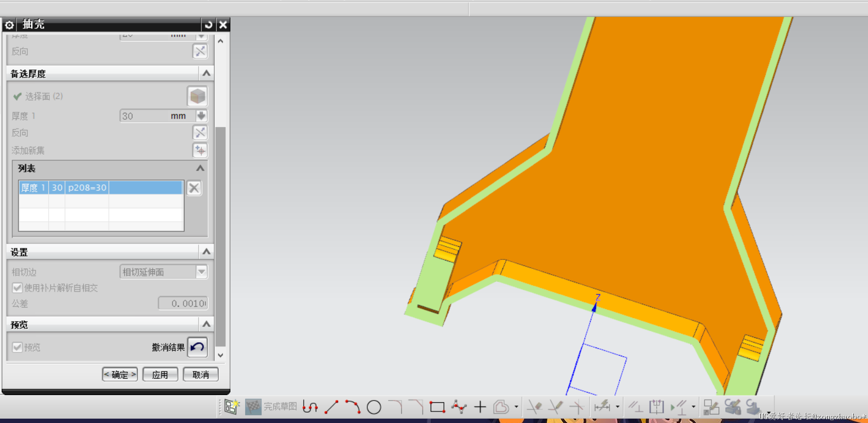Select the Arc sketch tool

pyautogui.click(x=353, y=407)
